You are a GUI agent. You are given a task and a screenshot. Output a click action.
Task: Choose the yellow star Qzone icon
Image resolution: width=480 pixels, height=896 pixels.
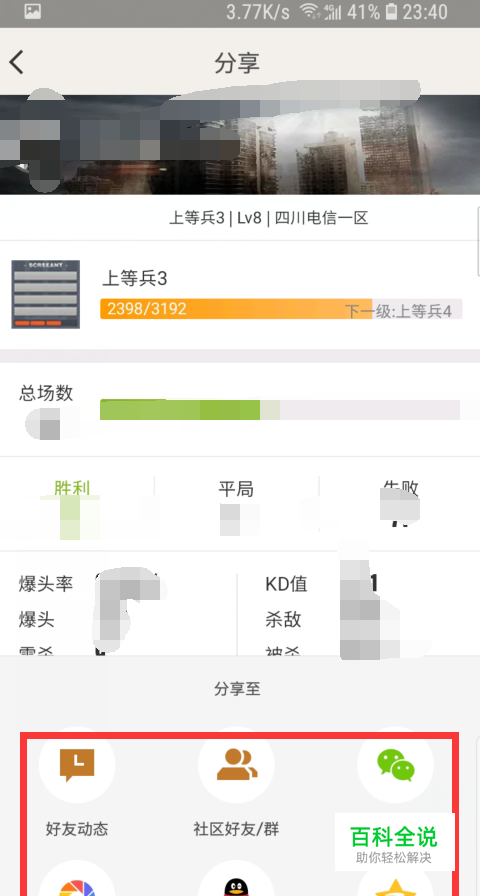coord(395,880)
